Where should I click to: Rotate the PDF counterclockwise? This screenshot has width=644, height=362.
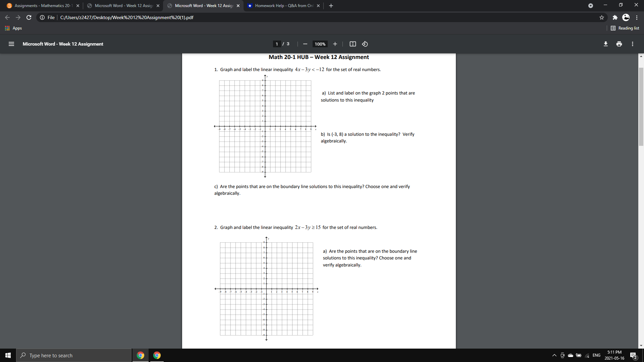365,44
